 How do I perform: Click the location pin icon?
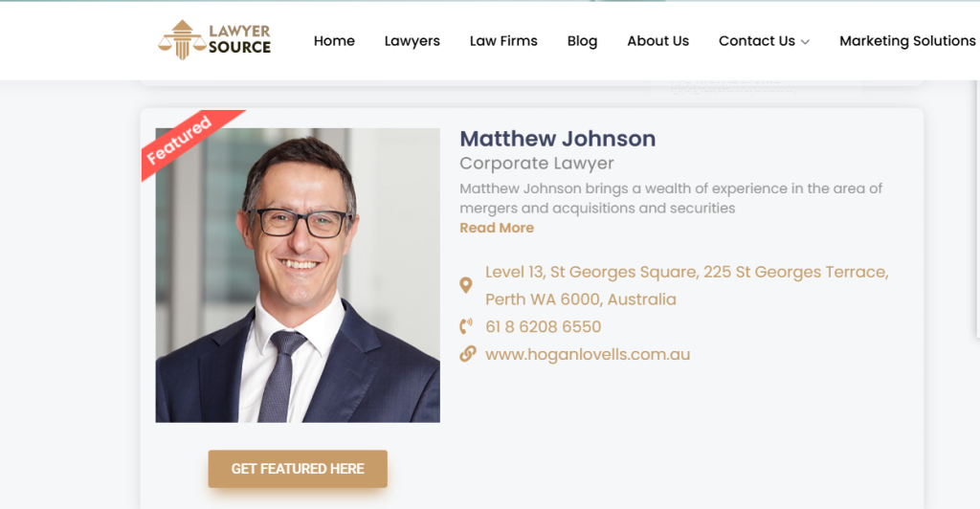pyautogui.click(x=466, y=285)
